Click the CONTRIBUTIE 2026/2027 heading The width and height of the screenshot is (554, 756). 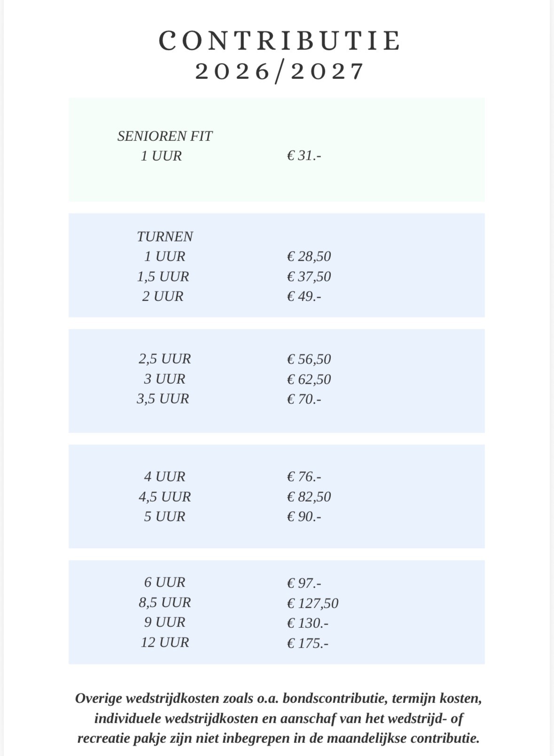[x=280, y=55]
